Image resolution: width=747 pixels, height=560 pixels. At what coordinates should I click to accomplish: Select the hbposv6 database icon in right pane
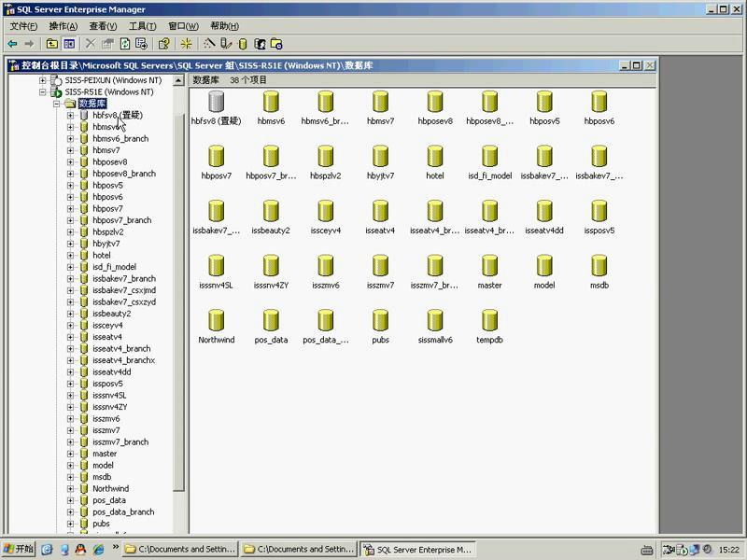click(599, 102)
